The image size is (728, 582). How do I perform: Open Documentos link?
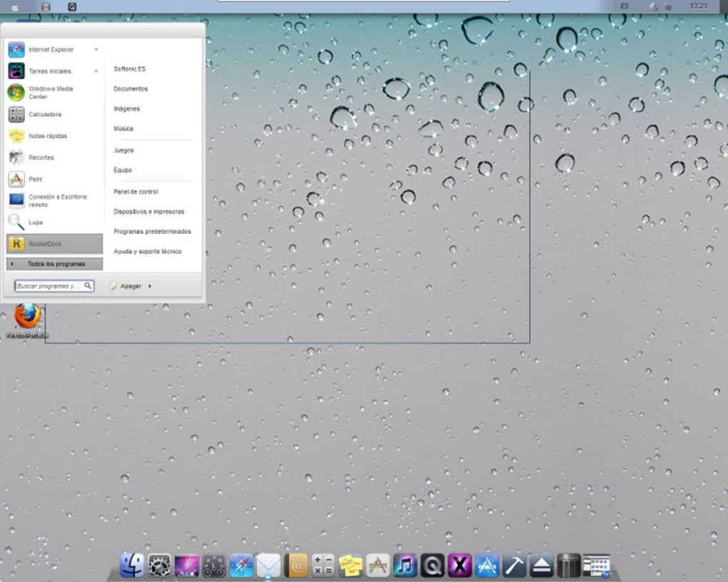click(x=131, y=88)
